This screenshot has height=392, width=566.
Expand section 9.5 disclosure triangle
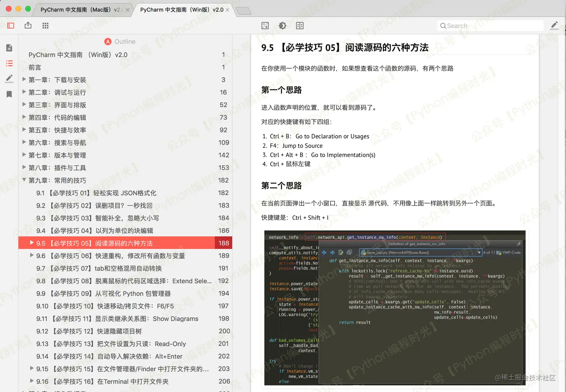pos(32,243)
